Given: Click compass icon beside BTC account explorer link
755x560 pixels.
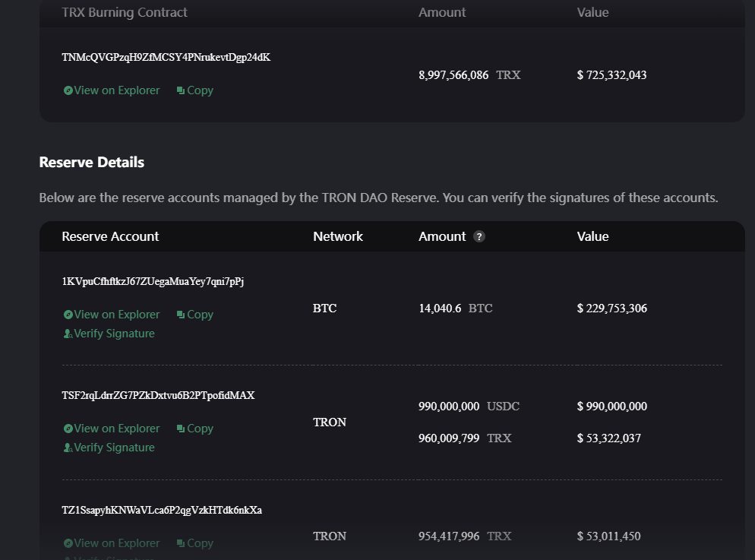Looking at the screenshot, I should point(68,315).
